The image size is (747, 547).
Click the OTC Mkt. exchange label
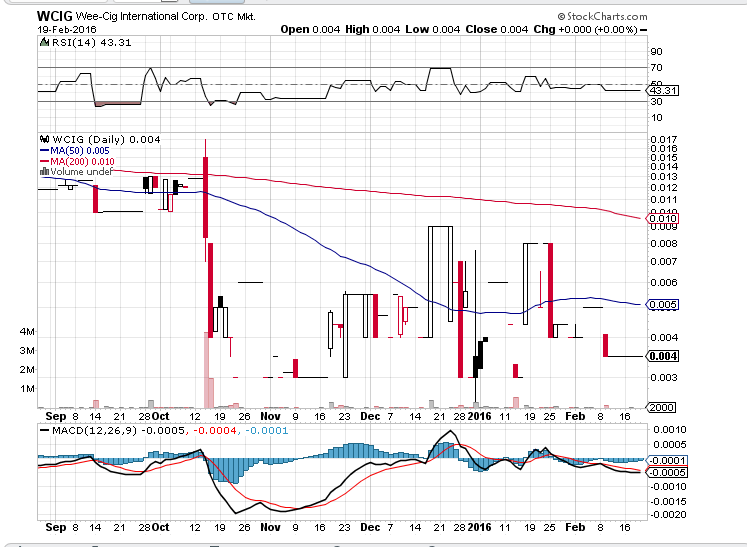tap(234, 17)
